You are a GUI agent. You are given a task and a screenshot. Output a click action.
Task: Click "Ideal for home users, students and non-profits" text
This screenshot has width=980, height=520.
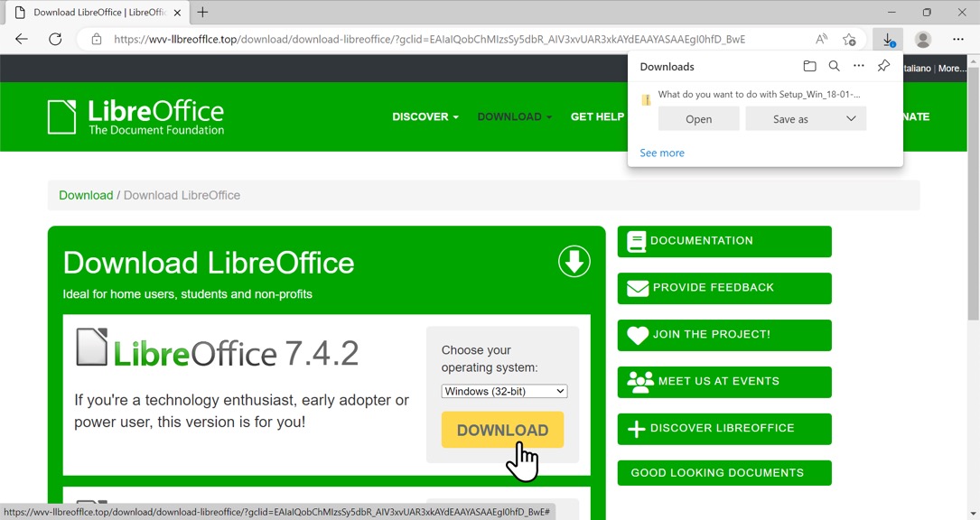[x=188, y=293]
